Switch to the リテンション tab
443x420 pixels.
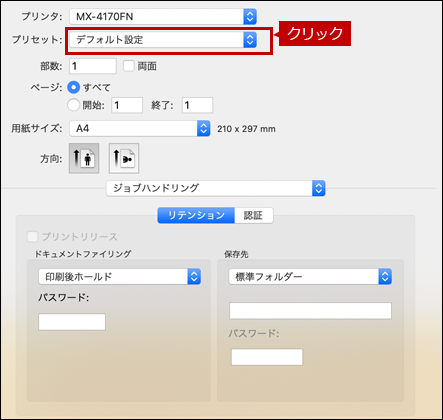click(196, 215)
